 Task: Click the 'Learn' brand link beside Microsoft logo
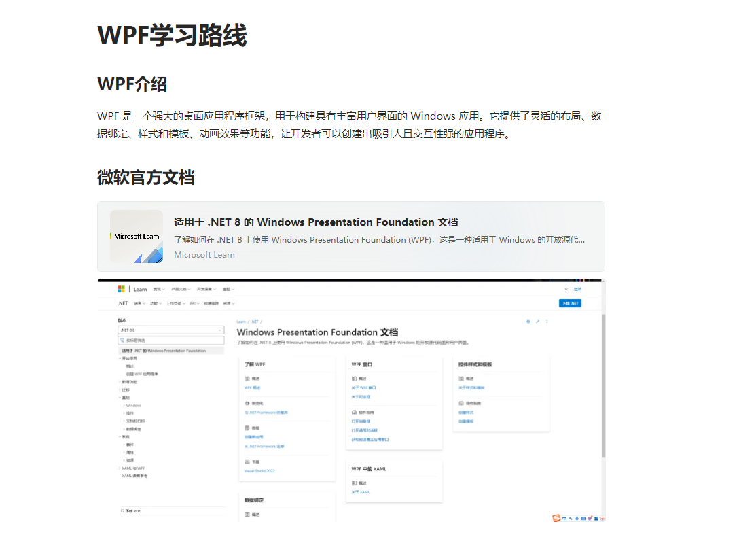(140, 289)
